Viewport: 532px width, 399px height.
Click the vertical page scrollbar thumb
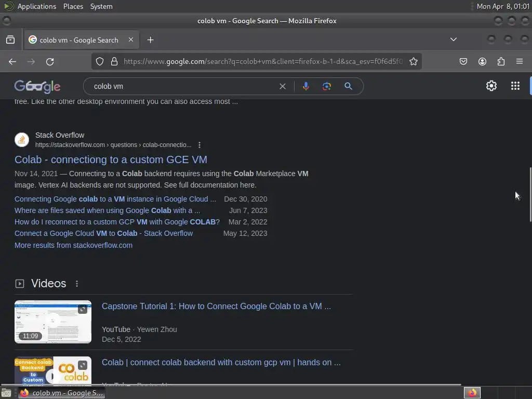[530, 195]
